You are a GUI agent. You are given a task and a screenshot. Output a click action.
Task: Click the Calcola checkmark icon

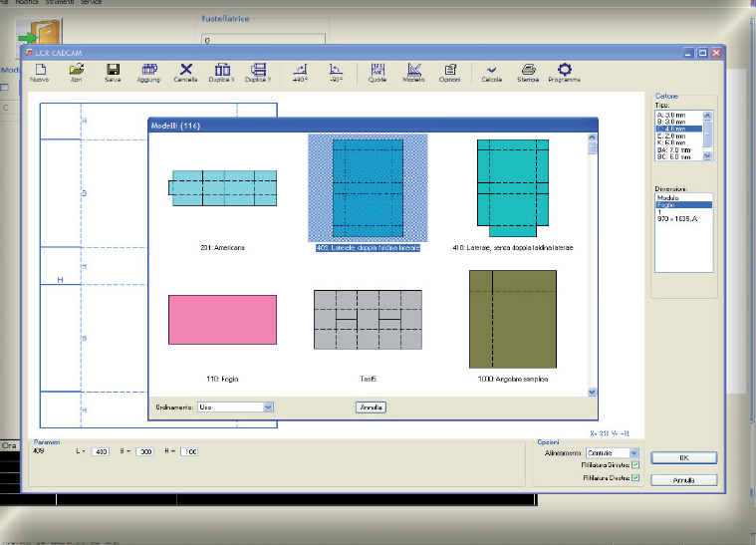point(491,71)
